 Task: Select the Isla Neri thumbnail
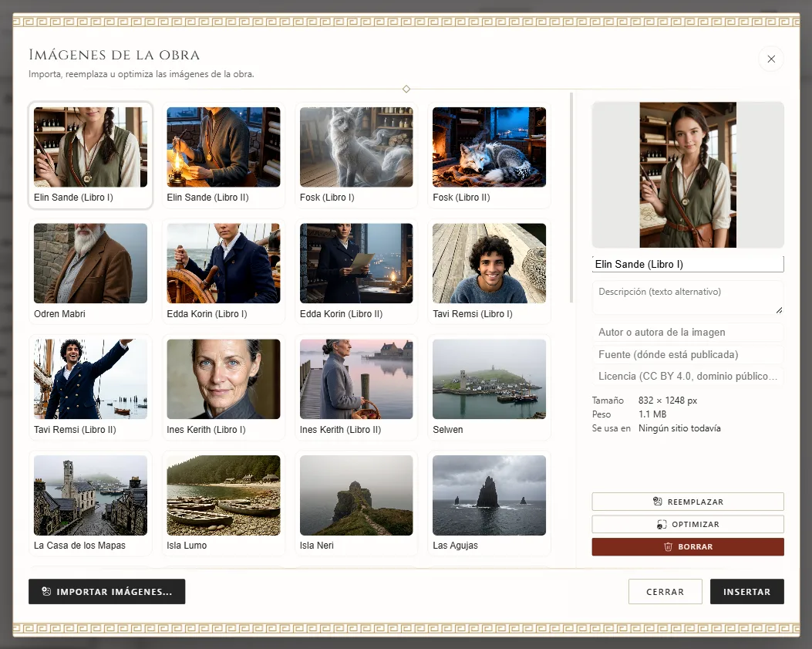pos(356,503)
